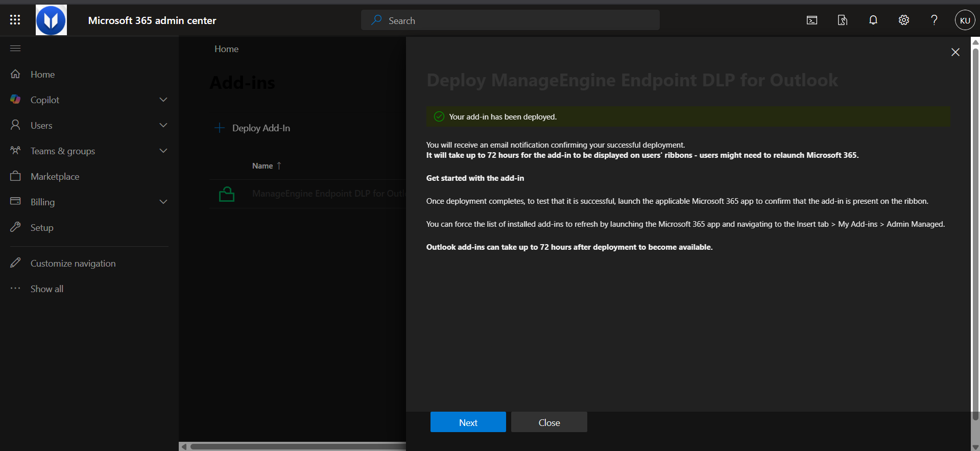
Task: Sort the add-ins list by Name
Action: (267, 166)
